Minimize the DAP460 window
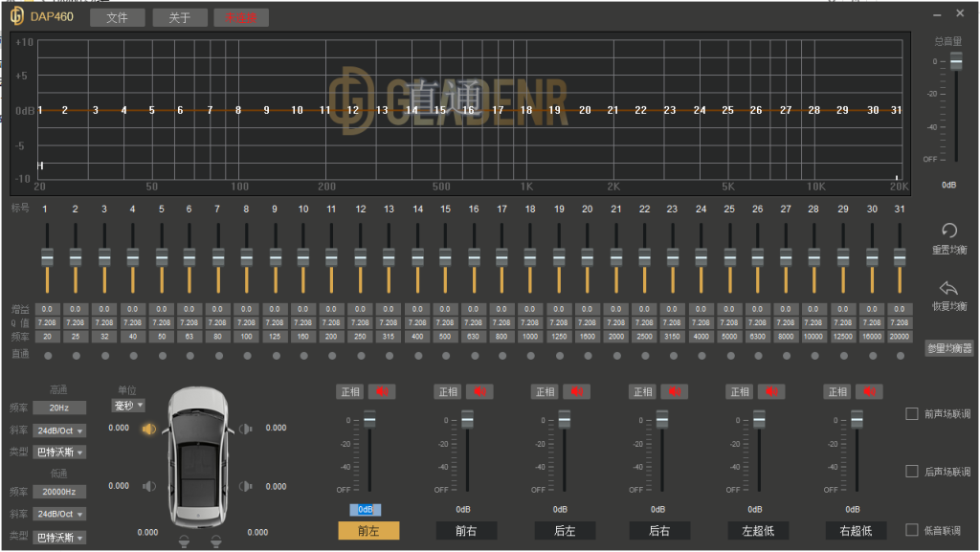980x552 pixels. tap(937, 14)
